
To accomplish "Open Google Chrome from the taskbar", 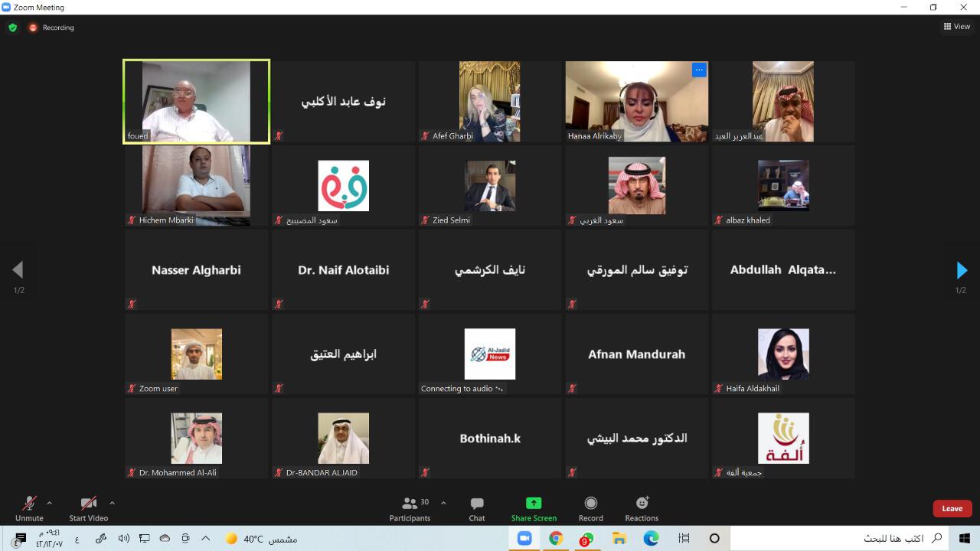I will (556, 539).
